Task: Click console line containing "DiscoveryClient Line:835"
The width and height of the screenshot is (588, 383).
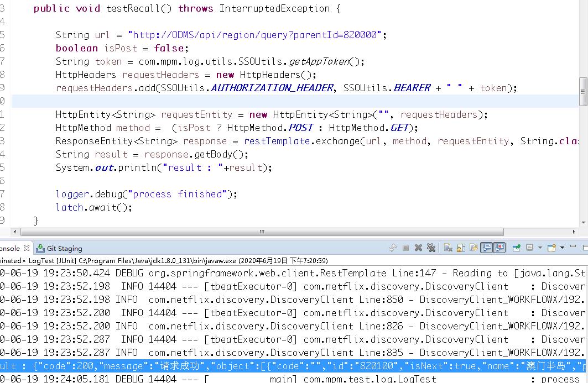Action: (x=293, y=353)
